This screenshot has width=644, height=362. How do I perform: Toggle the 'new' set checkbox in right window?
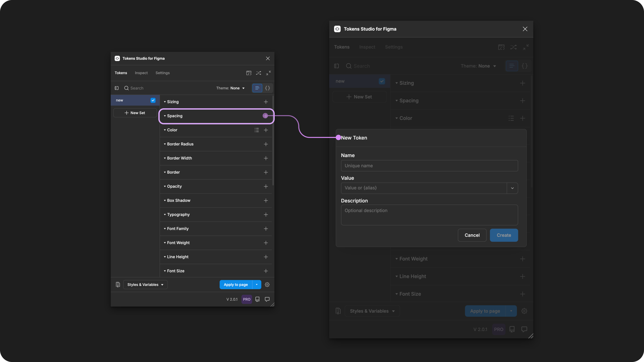click(382, 81)
